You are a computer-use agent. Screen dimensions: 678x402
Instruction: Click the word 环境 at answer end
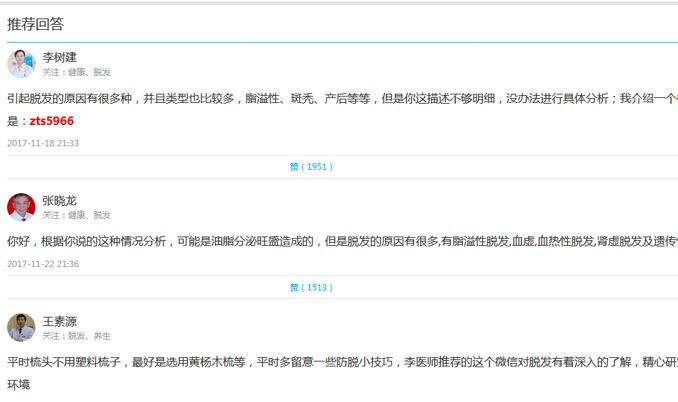18,385
